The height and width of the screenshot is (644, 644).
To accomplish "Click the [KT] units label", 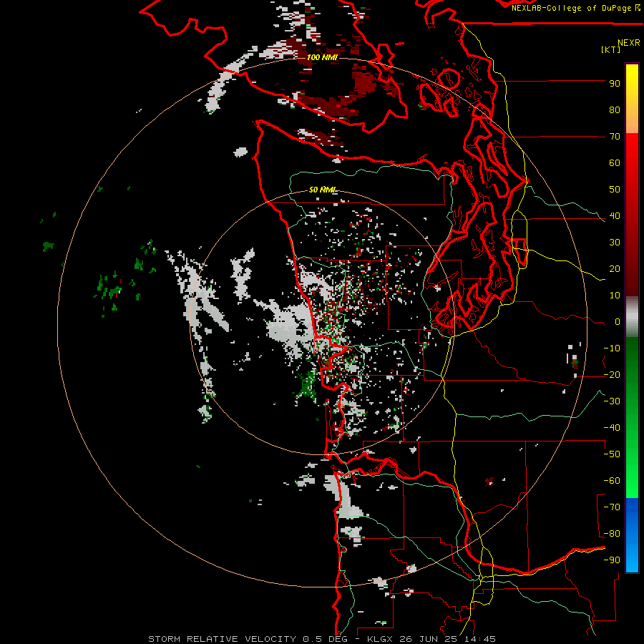I will (x=611, y=49).
